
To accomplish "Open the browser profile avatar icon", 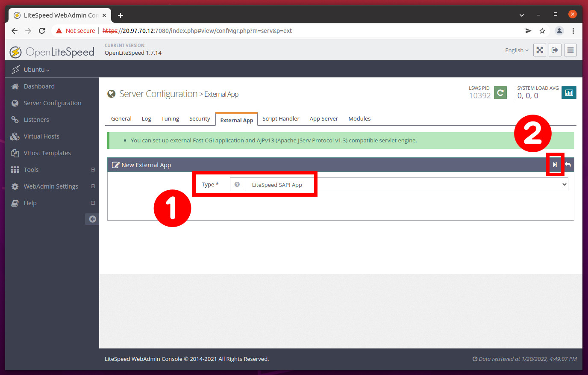I will pyautogui.click(x=559, y=31).
